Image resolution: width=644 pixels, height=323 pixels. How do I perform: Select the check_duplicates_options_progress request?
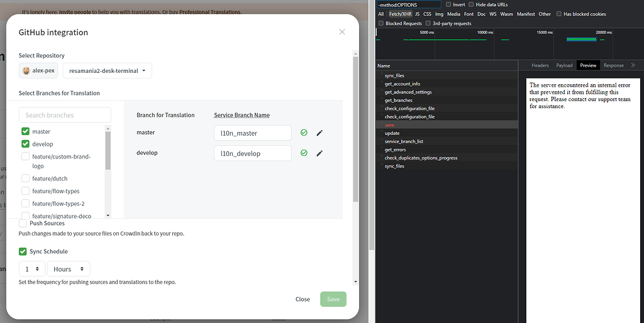click(447, 158)
